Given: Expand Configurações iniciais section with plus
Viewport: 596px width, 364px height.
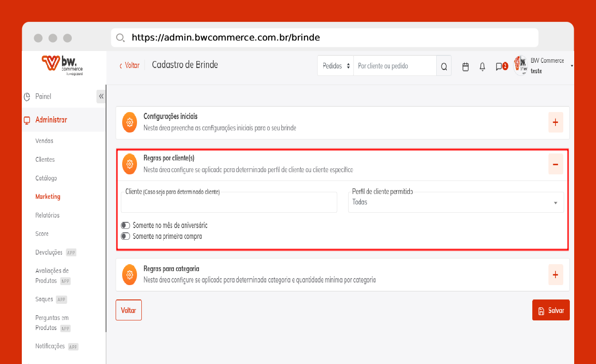Looking at the screenshot, I should 555,122.
